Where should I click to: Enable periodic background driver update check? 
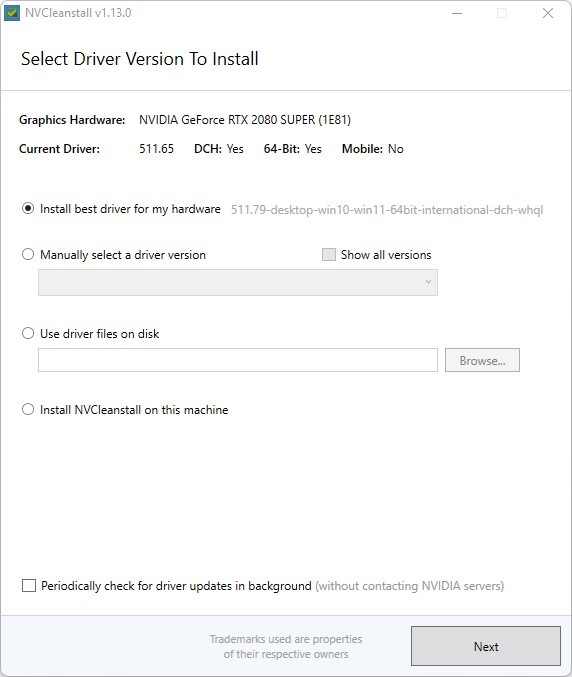click(29, 586)
